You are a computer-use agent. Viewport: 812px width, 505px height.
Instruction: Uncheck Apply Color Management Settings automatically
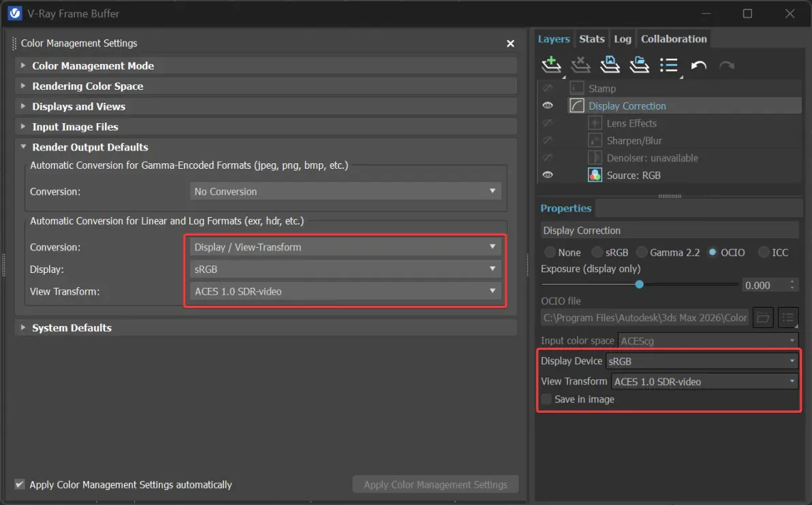(x=20, y=485)
